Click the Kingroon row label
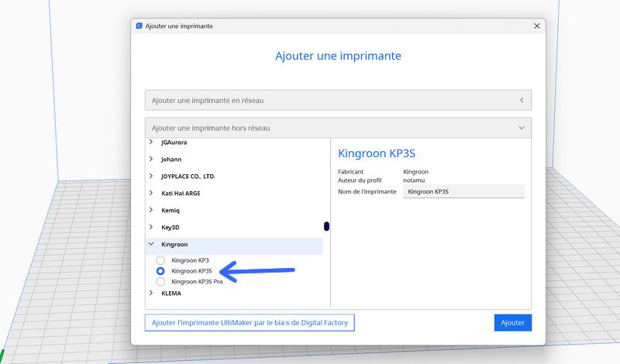Screen dimensions: 620x364 [174, 244]
